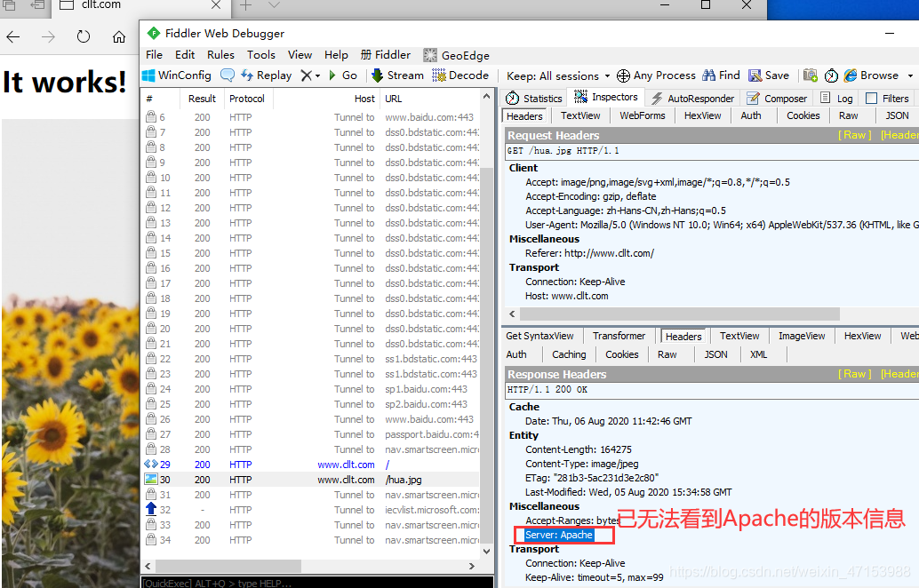Toggle Decode mode

click(460, 75)
